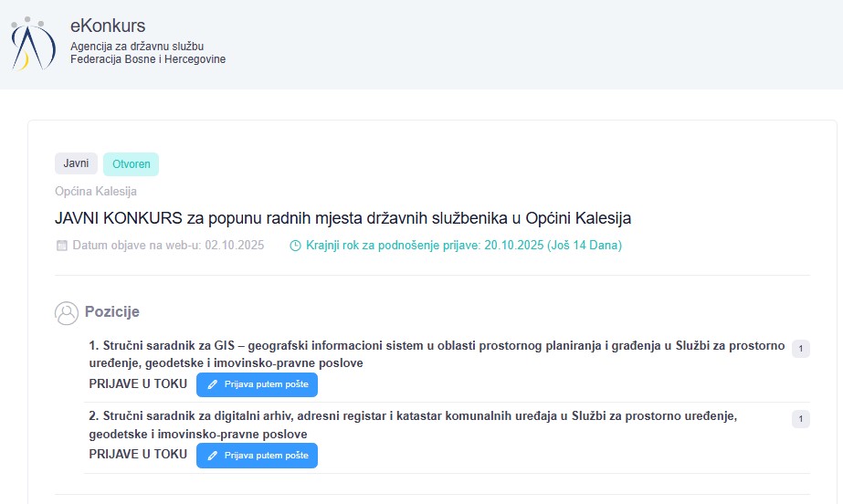Viewport: 843px width, 504px height.
Task: Click the pencil icon for digitalni arhiv position
Action: pyautogui.click(x=213, y=455)
